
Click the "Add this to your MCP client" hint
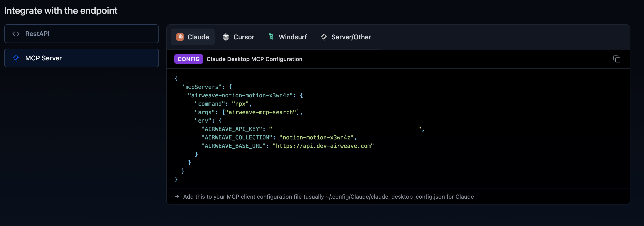[328, 197]
